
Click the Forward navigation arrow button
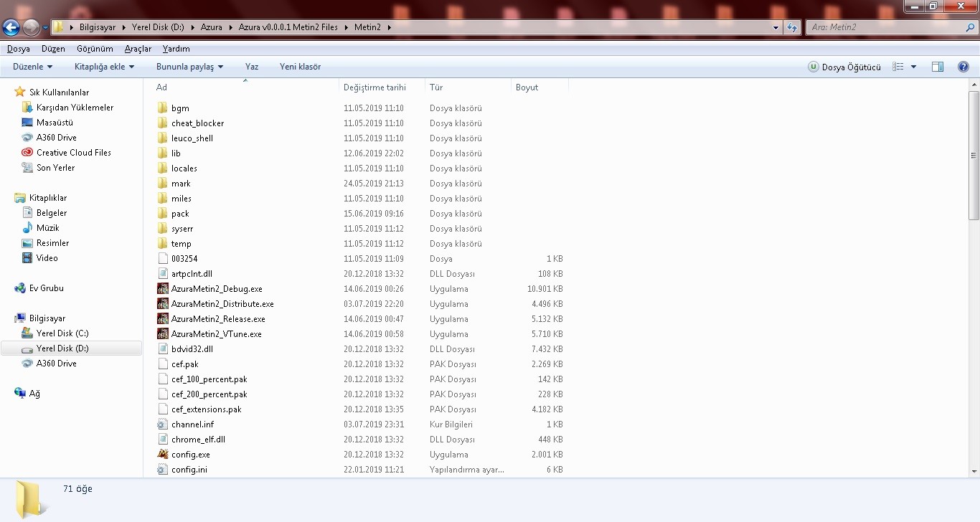point(31,27)
